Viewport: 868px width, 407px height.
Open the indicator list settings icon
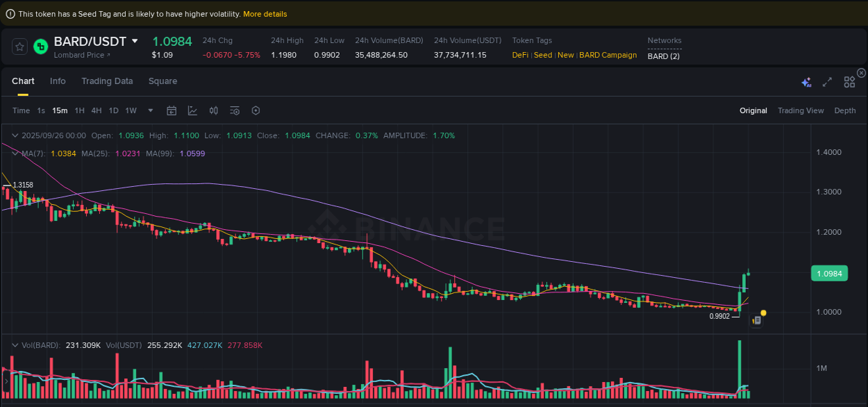[234, 110]
